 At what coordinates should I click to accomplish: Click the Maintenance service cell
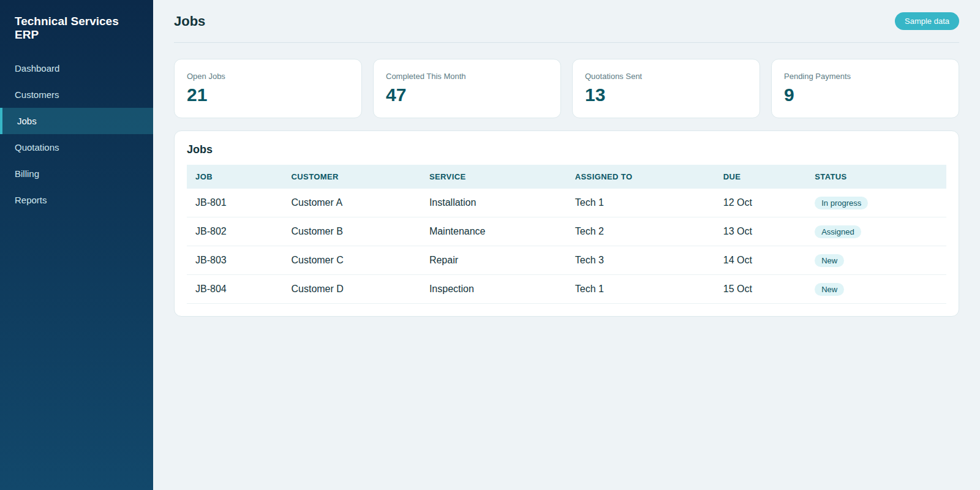click(x=457, y=232)
